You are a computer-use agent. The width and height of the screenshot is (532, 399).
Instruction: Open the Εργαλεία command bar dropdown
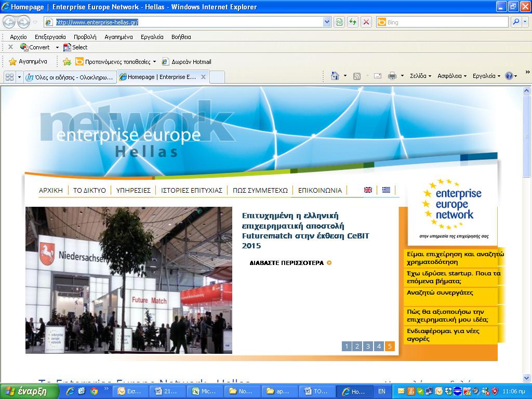click(x=486, y=76)
